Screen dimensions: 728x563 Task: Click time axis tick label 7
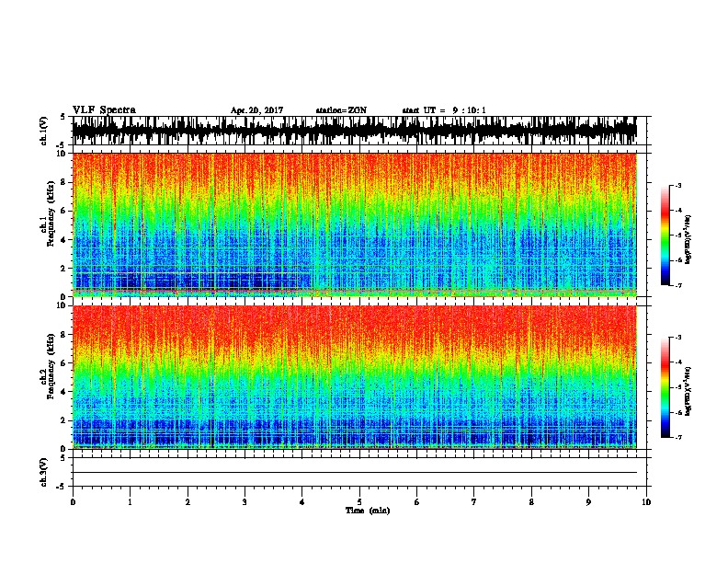pos(474,502)
